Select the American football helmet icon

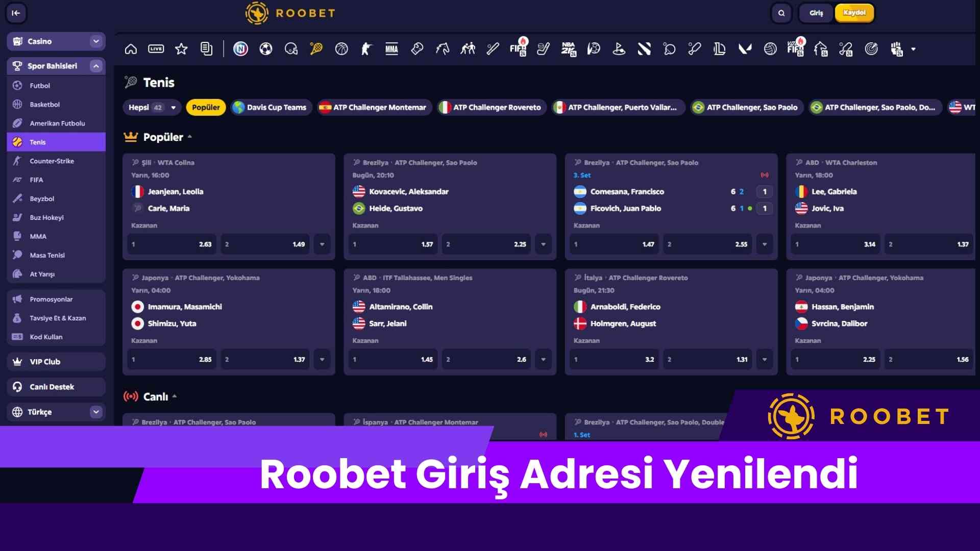(x=291, y=49)
